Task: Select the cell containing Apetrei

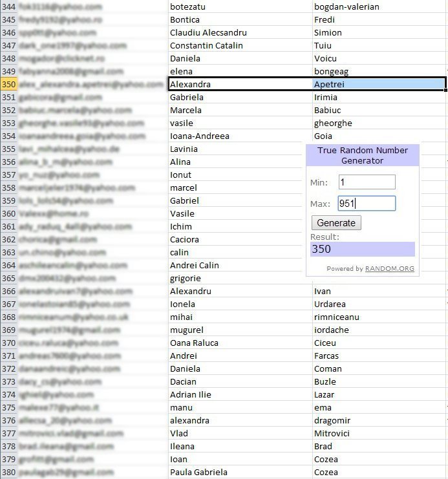Action: tap(379, 84)
